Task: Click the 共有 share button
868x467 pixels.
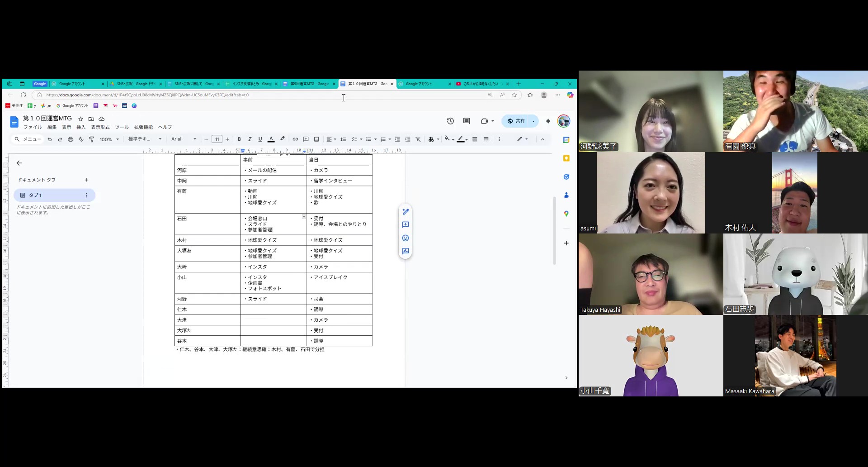Action: click(516, 121)
